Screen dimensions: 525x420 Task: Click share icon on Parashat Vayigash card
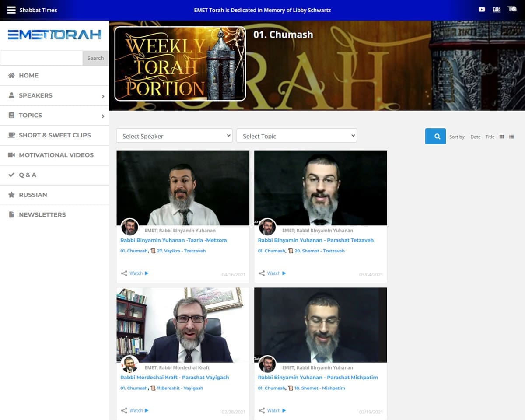(x=124, y=411)
